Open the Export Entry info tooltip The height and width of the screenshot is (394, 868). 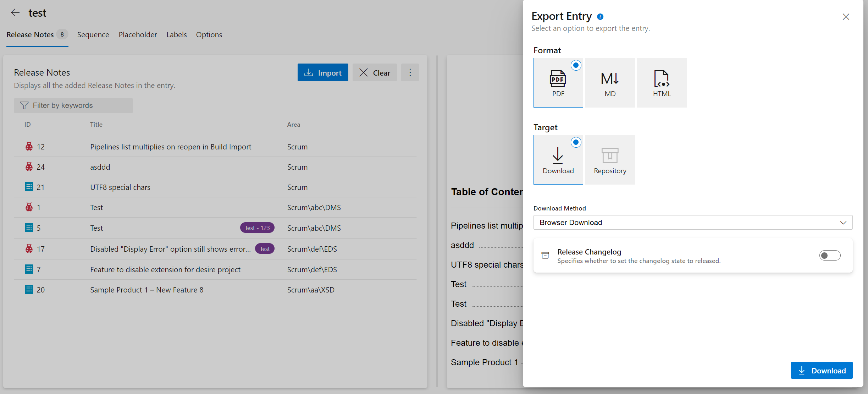600,16
